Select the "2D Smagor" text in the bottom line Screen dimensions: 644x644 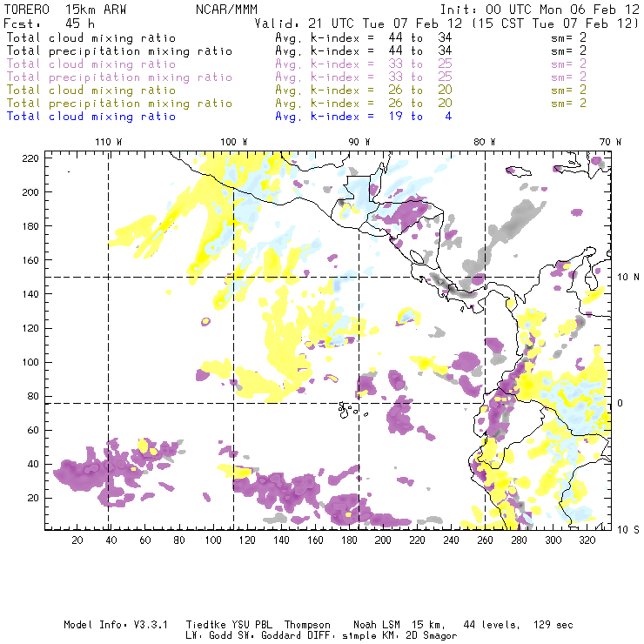[x=431, y=636]
